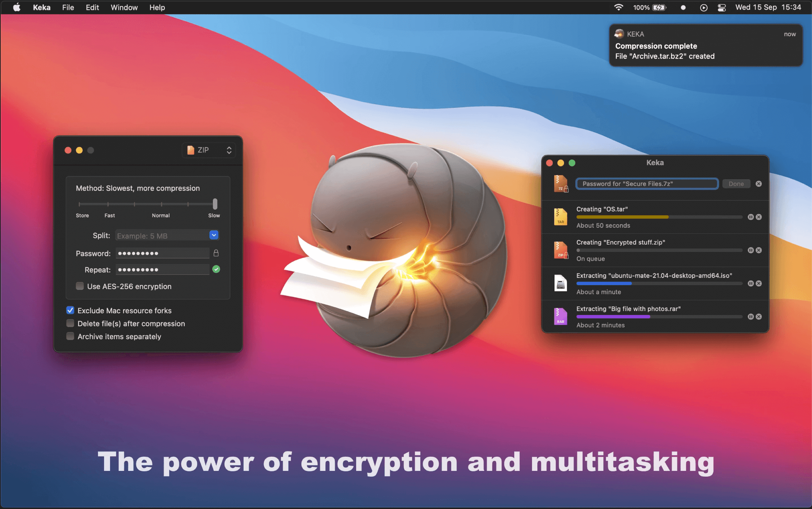Click the Repeat password field
Image resolution: width=812 pixels, height=509 pixels.
coord(162,269)
